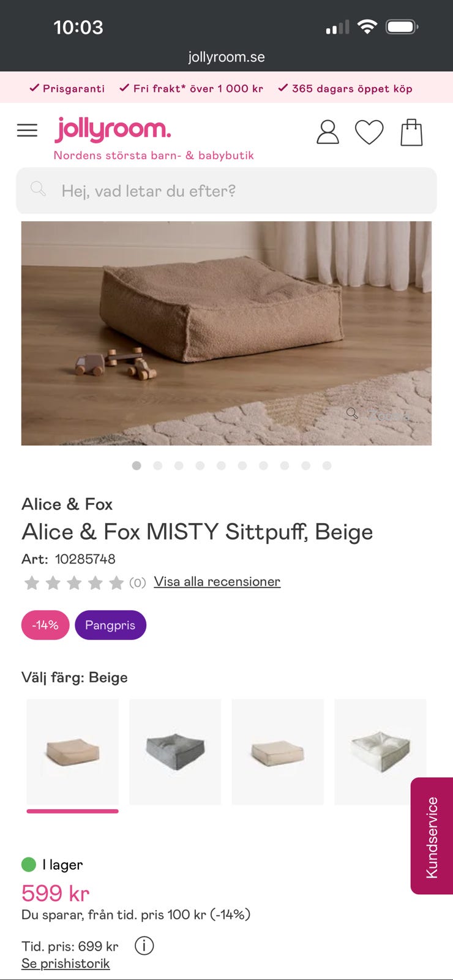This screenshot has height=980, width=453.
Task: Jump to second image carousel dot
Action: click(158, 466)
